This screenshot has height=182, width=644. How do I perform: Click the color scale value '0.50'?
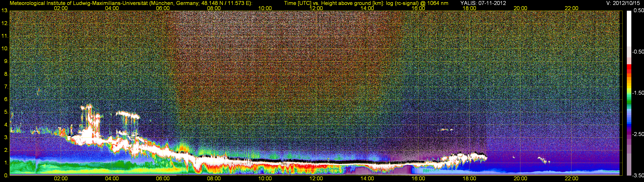[639, 10]
